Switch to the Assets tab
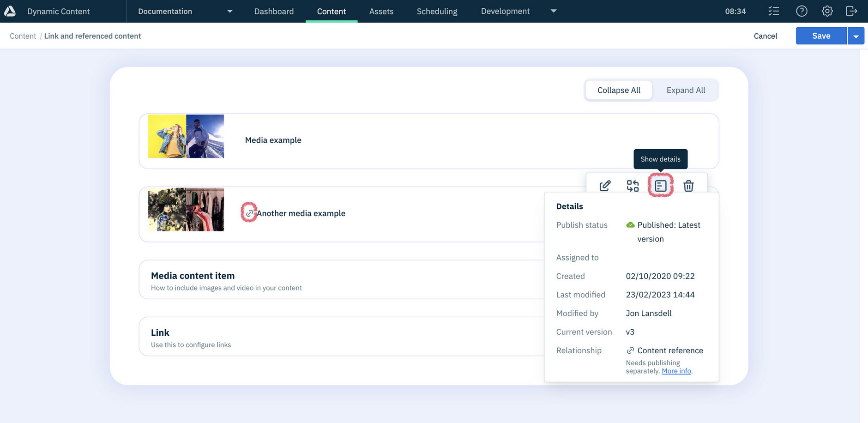The image size is (868, 423). coord(381,11)
